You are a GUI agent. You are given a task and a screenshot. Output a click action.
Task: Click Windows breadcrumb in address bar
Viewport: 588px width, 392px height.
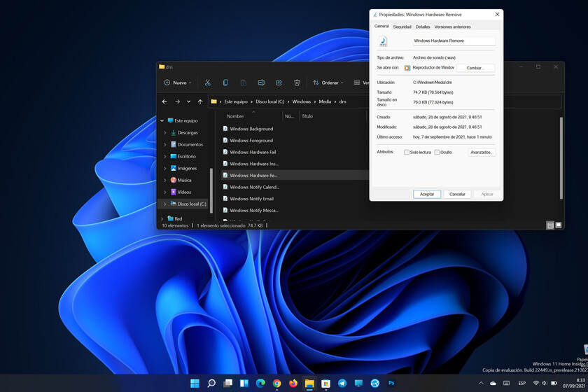302,101
